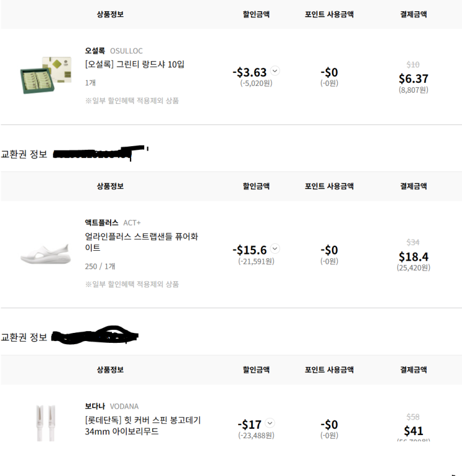Screen dimensions: 462x476
Task: Open the 오설록 brand link
Action: tap(95, 51)
